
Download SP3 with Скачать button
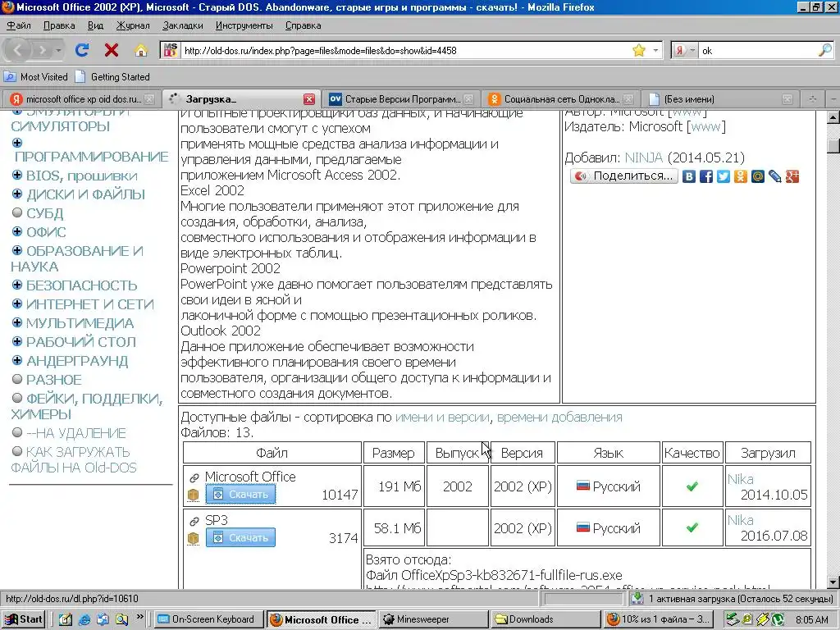tap(240, 537)
